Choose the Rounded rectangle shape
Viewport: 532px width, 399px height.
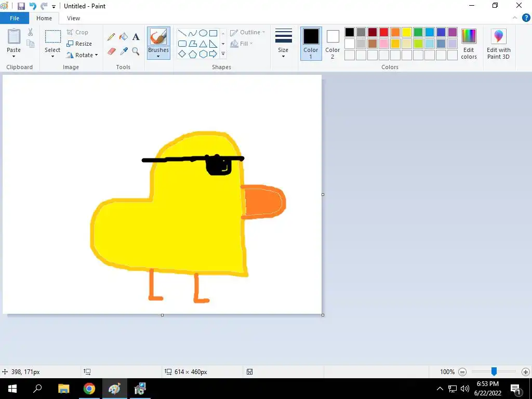[182, 44]
